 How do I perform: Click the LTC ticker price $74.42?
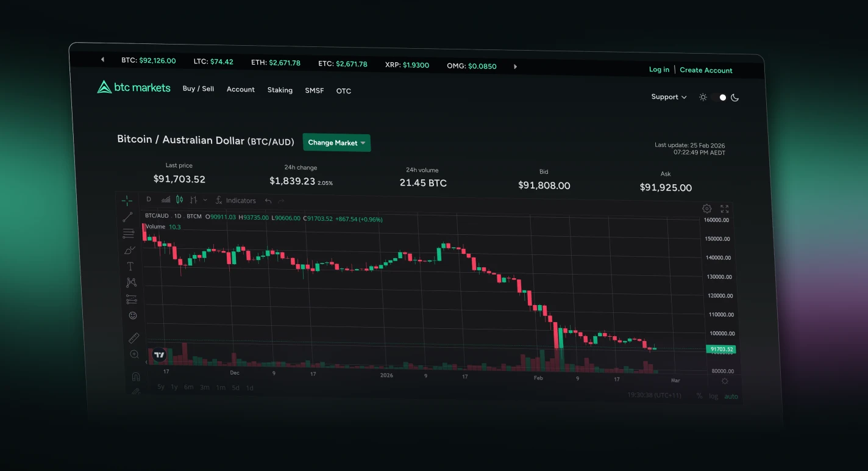pyautogui.click(x=222, y=62)
